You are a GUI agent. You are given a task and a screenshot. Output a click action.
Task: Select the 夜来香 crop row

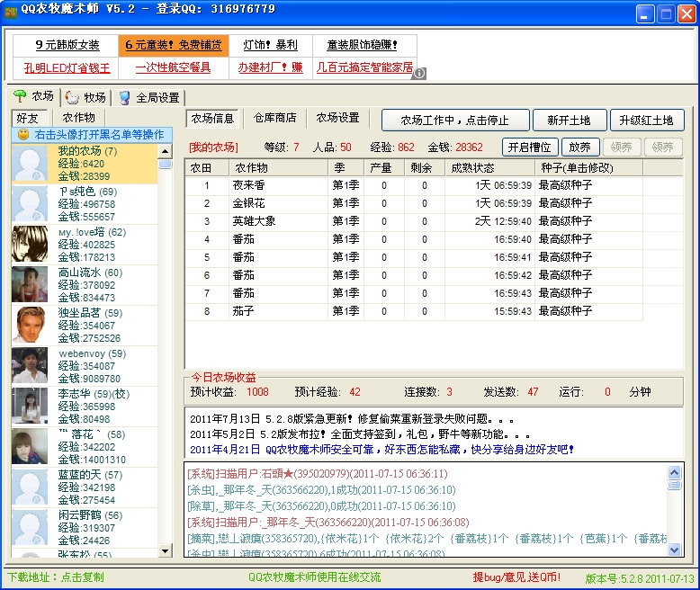(x=414, y=185)
